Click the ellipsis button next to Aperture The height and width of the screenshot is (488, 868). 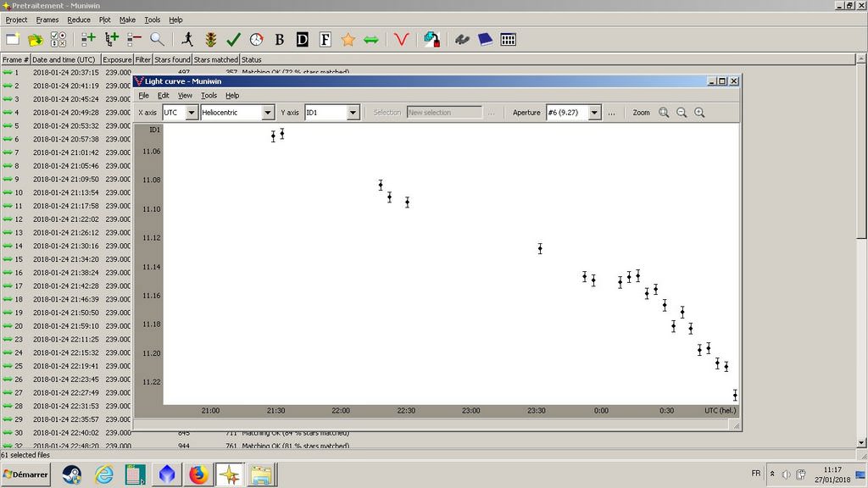pos(611,113)
